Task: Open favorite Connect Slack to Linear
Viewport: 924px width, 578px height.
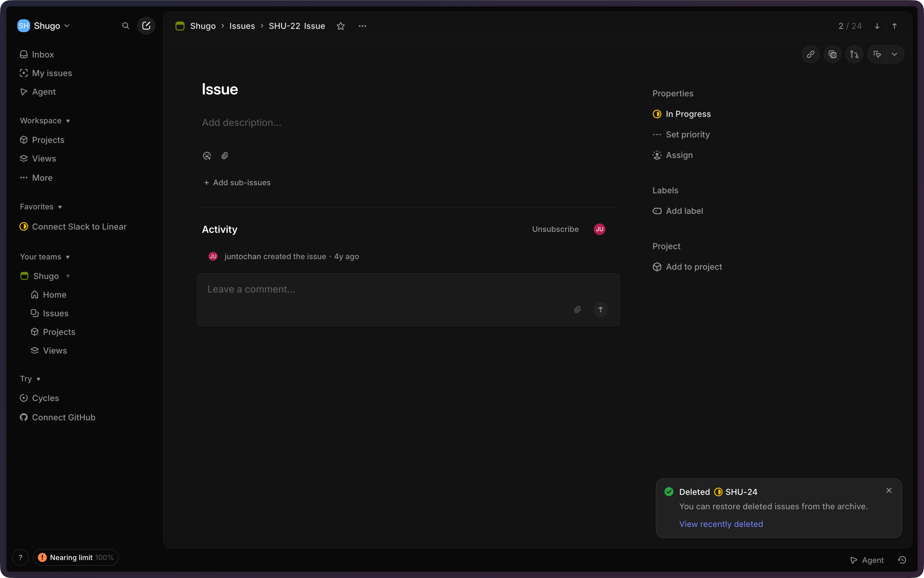Action: pos(73,227)
